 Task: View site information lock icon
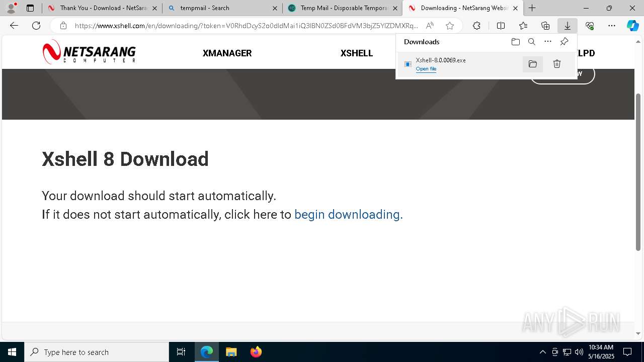(x=63, y=26)
